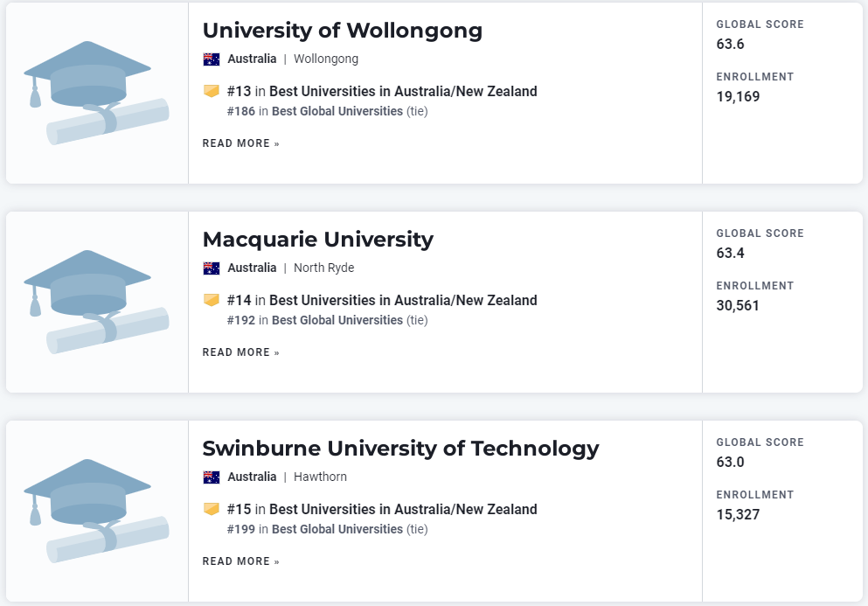Click Read More under Macquarie University
The width and height of the screenshot is (868, 606).
(x=240, y=352)
